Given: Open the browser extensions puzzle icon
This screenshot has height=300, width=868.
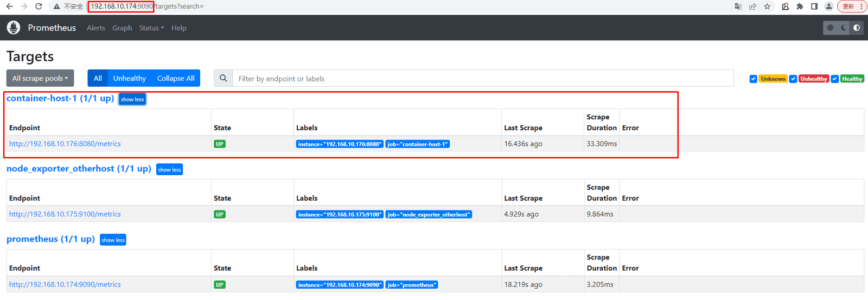Looking at the screenshot, I should [800, 7].
